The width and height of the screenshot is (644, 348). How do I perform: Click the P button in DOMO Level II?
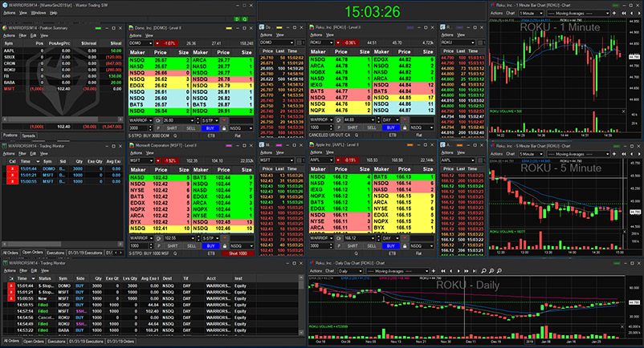tap(158, 128)
